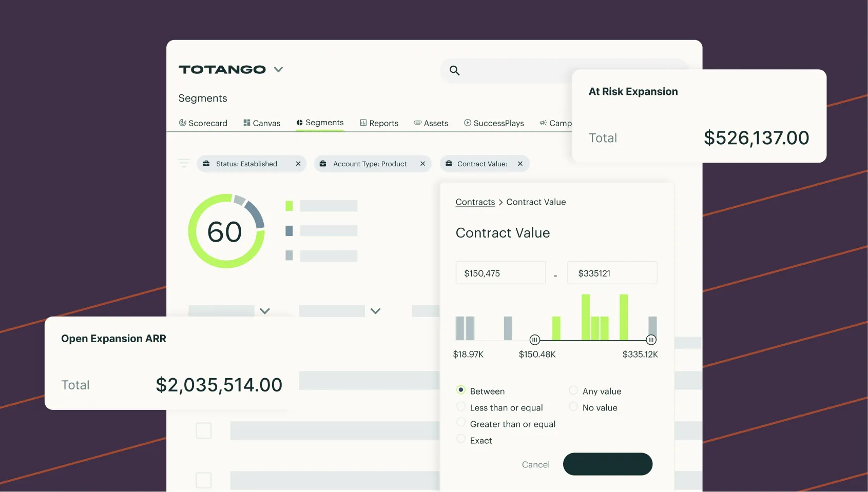Cancel the Contract Value filter

(535, 464)
